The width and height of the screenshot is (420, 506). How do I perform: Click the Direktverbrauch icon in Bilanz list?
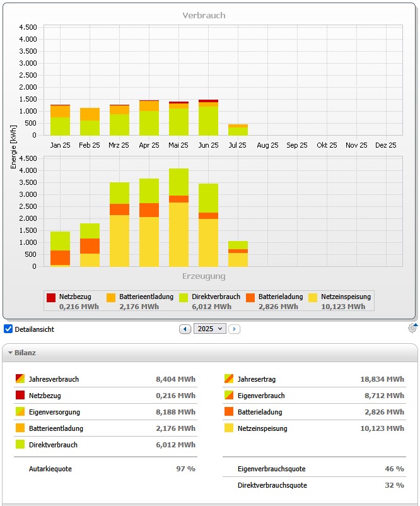[x=20, y=445]
